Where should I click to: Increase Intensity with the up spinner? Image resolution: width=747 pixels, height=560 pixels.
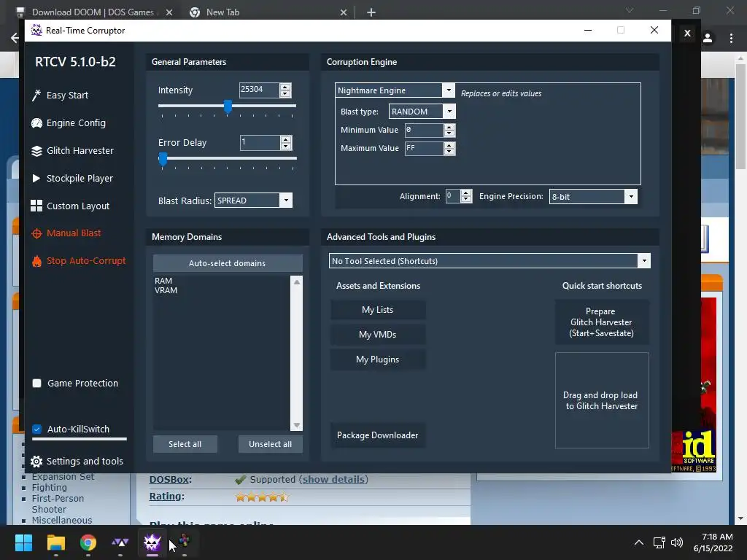(285, 87)
